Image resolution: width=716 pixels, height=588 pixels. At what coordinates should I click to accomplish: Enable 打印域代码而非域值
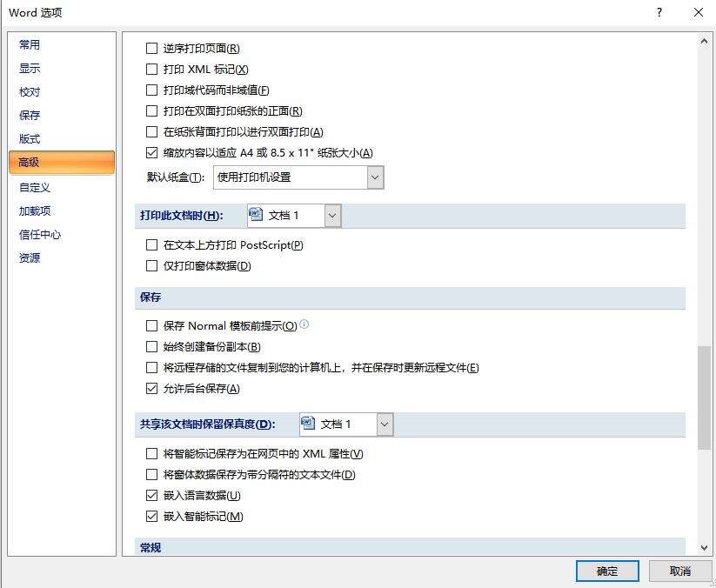click(152, 90)
